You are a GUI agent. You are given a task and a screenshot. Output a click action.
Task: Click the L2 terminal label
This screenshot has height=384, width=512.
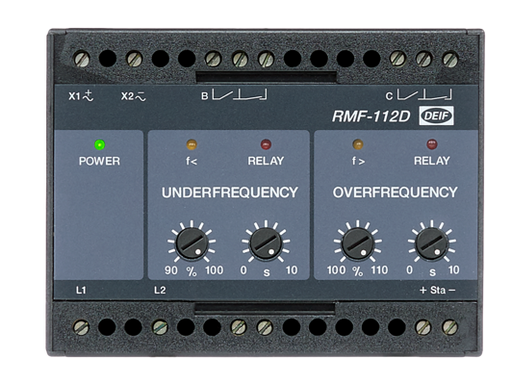(x=160, y=290)
